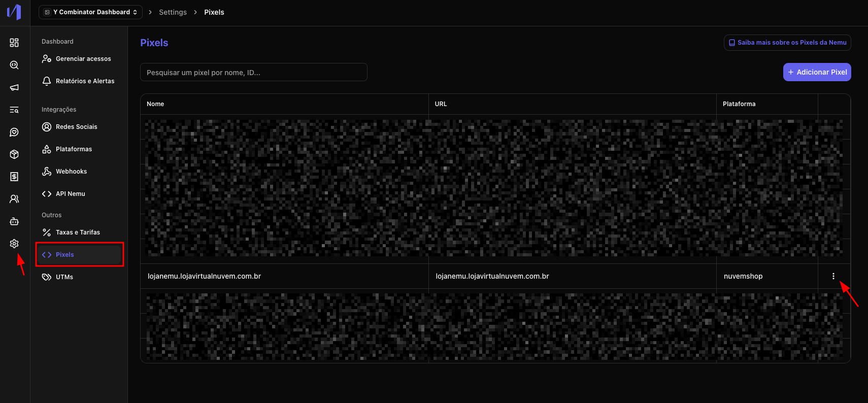
Task: Open the robot icon in sidebar
Action: click(14, 221)
